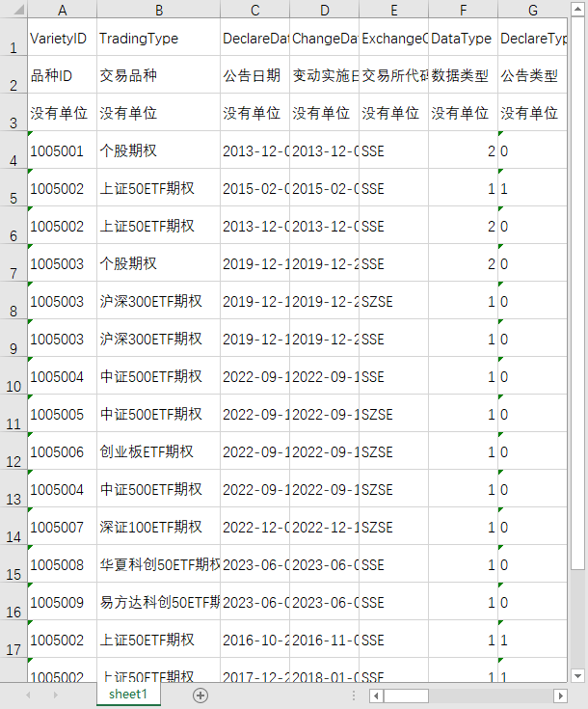Viewport: 588px width, 709px height.
Task: Select 华夏科创50ETF期权 cell
Action: [159, 564]
